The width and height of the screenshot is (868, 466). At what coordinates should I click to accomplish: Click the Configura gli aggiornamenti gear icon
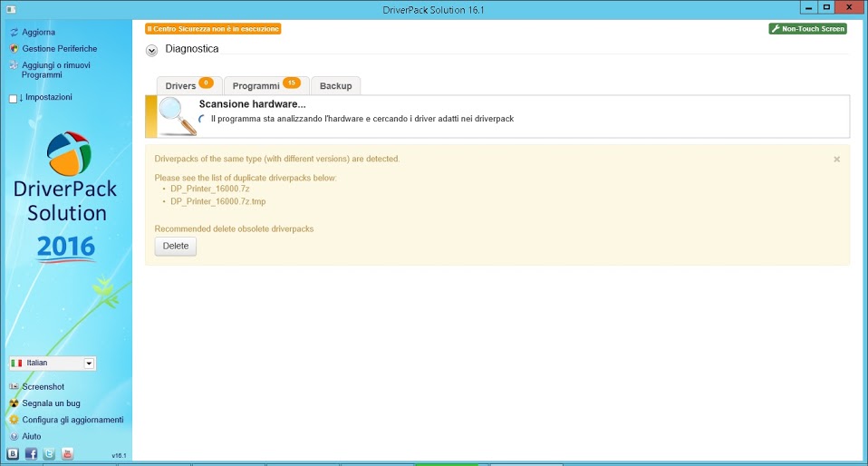coord(14,420)
